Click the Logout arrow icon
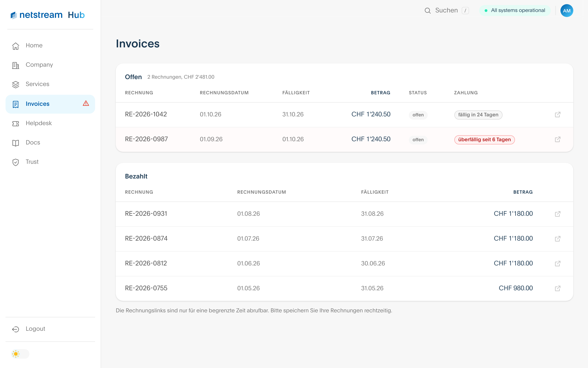This screenshot has height=368, width=588. [x=16, y=329]
